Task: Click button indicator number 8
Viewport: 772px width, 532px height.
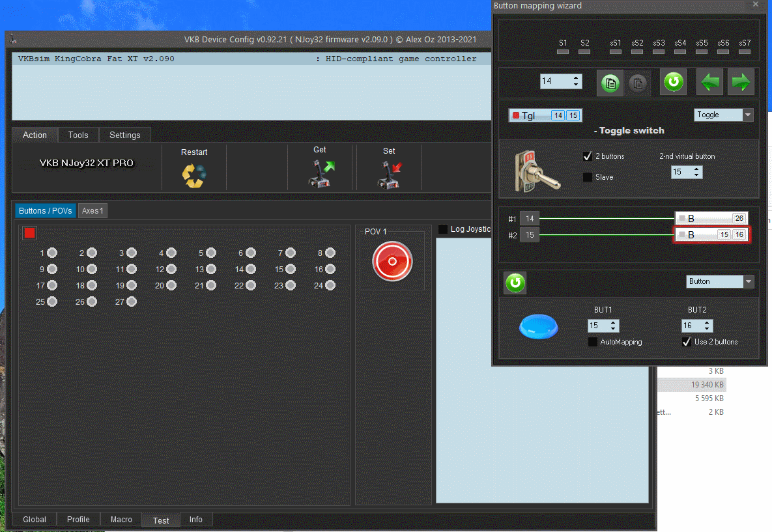Action: click(x=330, y=253)
